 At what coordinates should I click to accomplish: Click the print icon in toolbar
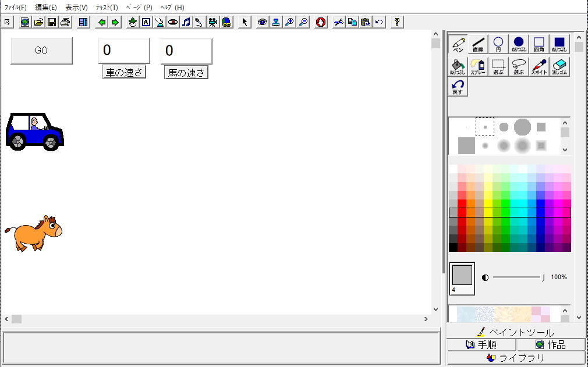(x=65, y=22)
